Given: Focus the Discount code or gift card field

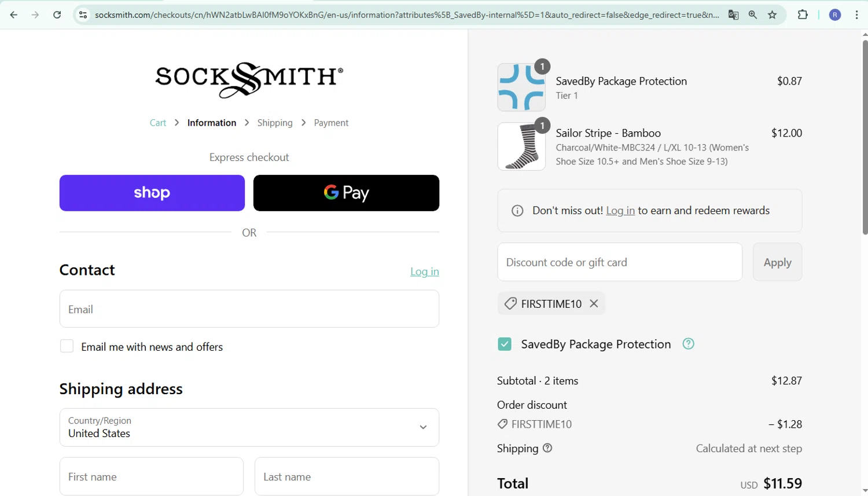Looking at the screenshot, I should [620, 262].
